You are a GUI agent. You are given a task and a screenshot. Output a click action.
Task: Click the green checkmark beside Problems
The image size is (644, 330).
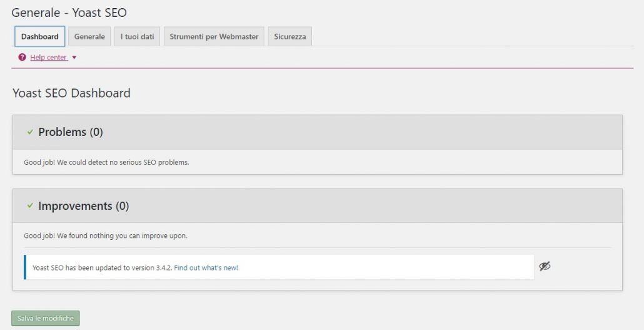click(30, 132)
